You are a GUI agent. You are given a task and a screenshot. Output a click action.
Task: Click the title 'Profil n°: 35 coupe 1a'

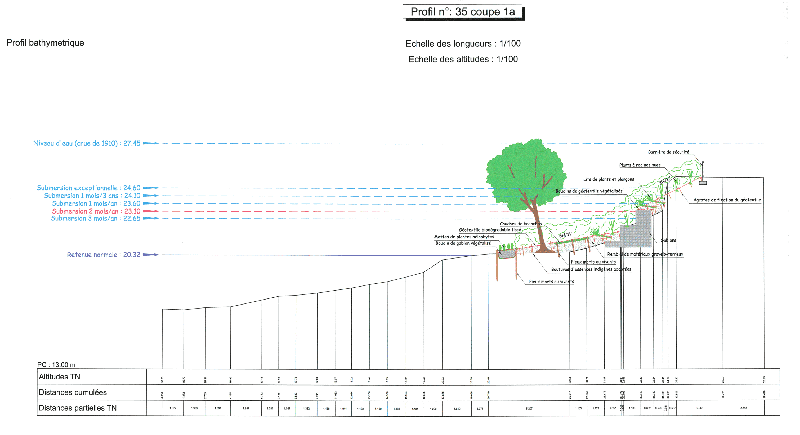pos(463,12)
